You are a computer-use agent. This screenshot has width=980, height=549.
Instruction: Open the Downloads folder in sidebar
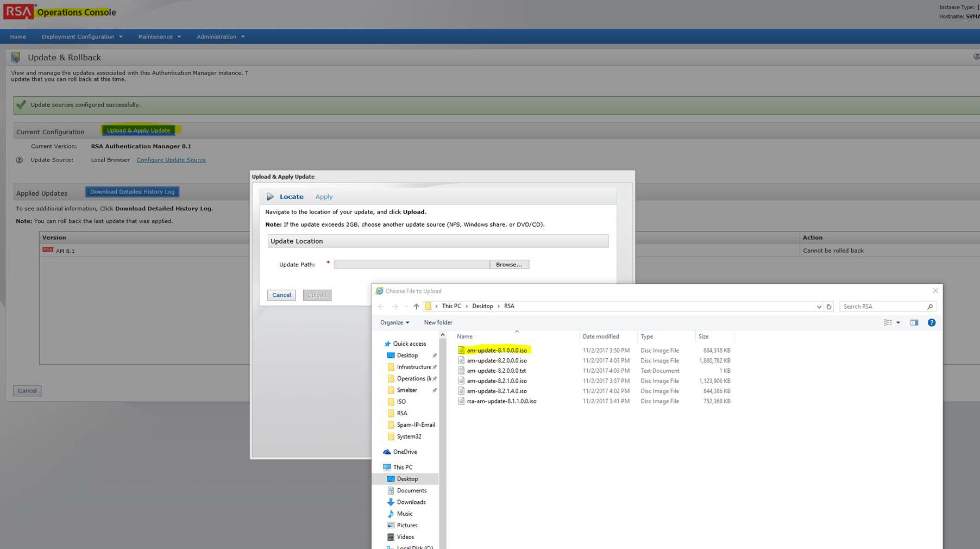point(411,502)
